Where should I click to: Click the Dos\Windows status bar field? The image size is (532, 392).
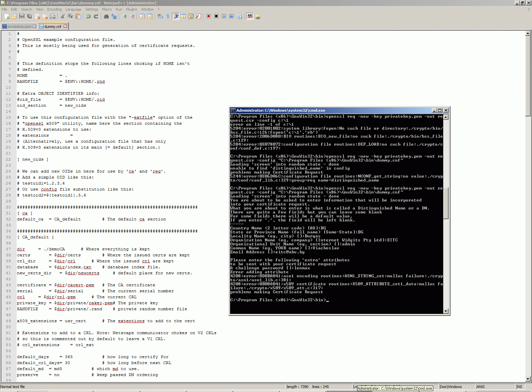[x=457, y=387]
